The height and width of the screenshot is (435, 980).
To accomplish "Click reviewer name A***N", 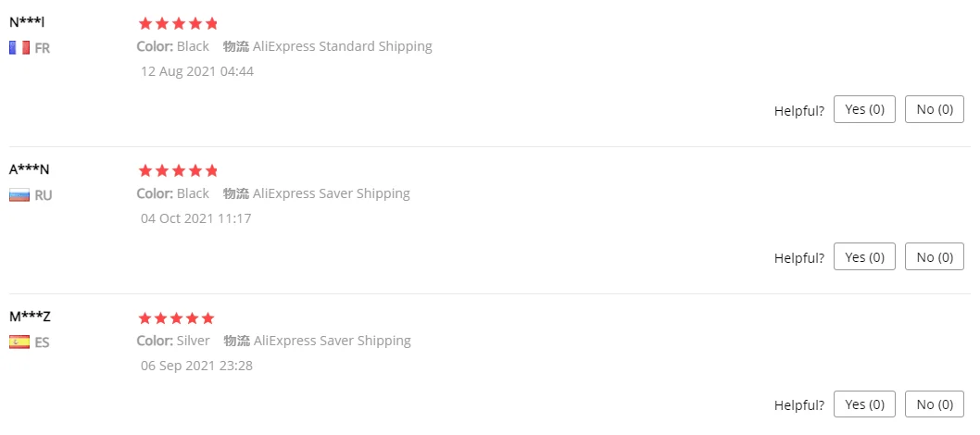I will click(x=30, y=169).
